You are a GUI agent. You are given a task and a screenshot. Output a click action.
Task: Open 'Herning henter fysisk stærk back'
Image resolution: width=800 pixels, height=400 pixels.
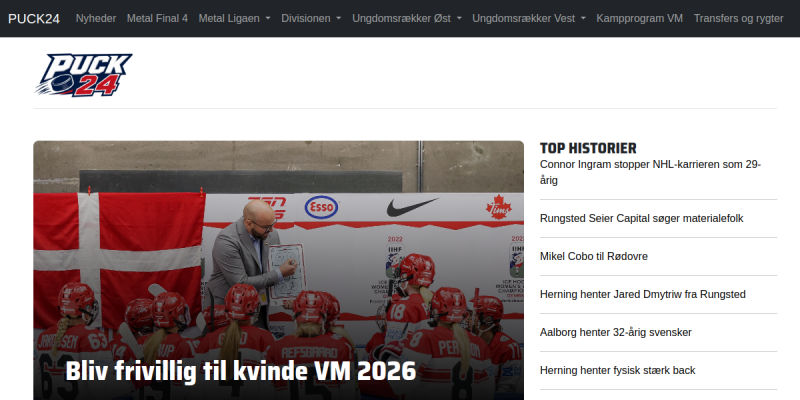click(617, 370)
